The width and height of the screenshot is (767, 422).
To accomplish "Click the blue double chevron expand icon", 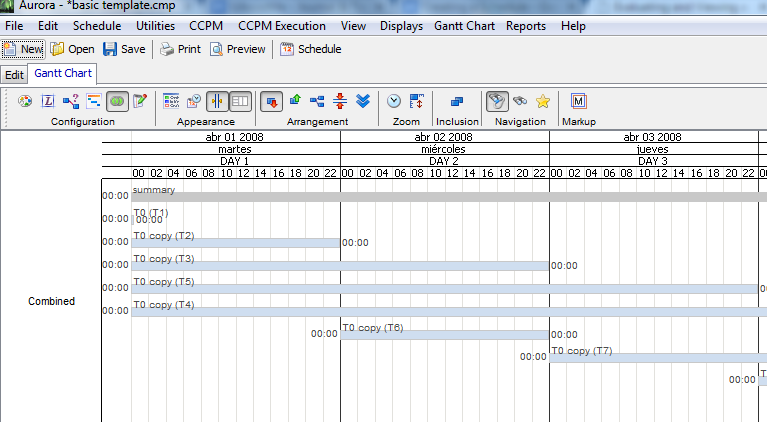I will coord(363,101).
